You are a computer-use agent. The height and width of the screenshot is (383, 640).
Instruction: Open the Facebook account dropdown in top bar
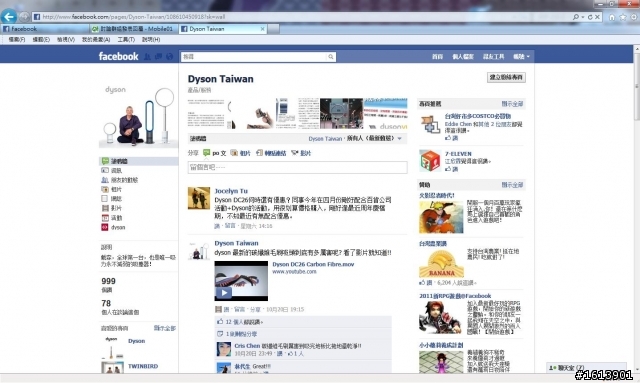click(521, 57)
